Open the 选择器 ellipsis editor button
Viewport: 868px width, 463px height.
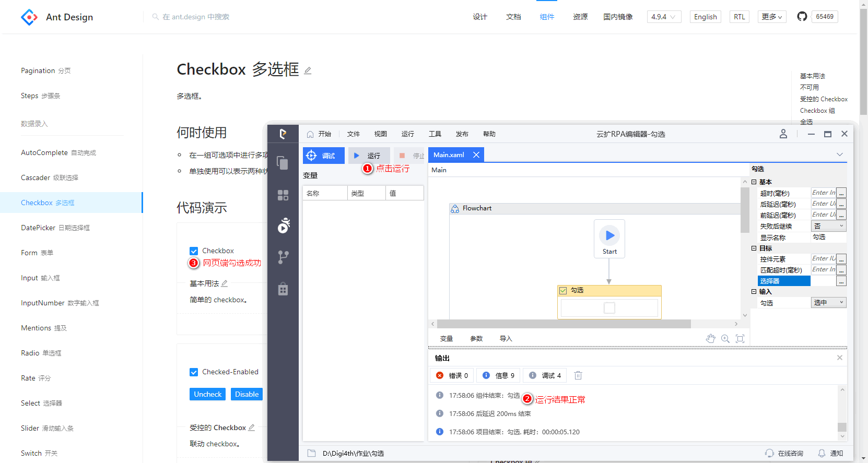pos(841,281)
